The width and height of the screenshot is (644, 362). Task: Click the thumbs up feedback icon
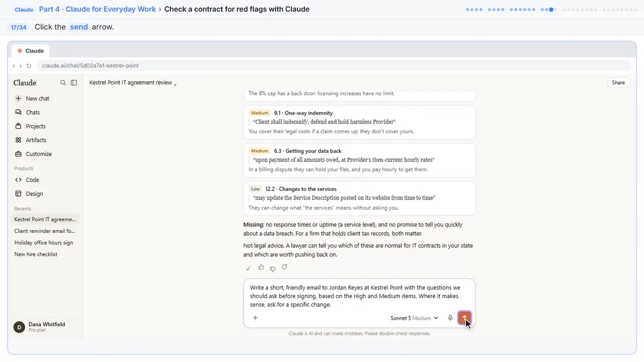point(261,267)
